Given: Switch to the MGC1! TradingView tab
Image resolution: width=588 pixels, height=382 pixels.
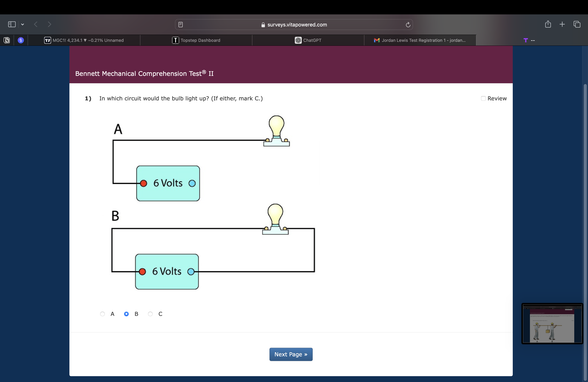Looking at the screenshot, I should (x=84, y=40).
